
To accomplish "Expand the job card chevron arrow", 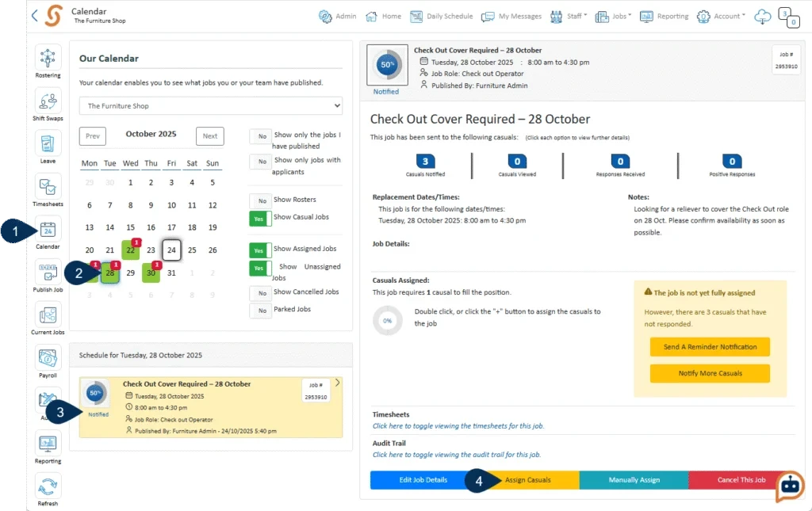I will click(x=338, y=383).
